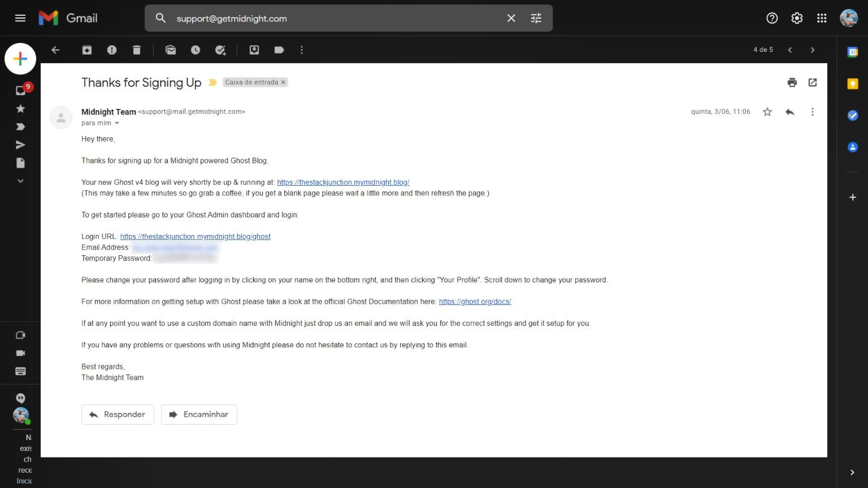
Task: Join a Meet meeting camera icon
Action: tap(20, 353)
